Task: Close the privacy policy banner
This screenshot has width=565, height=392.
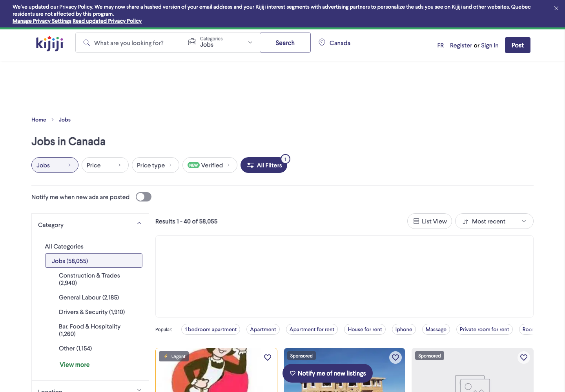Action: pos(556,8)
